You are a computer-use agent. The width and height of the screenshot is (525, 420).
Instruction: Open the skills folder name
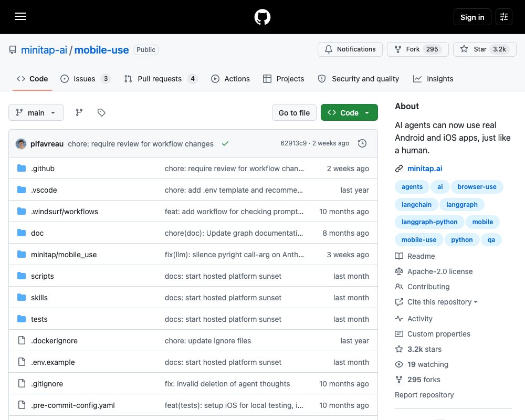[x=39, y=298]
